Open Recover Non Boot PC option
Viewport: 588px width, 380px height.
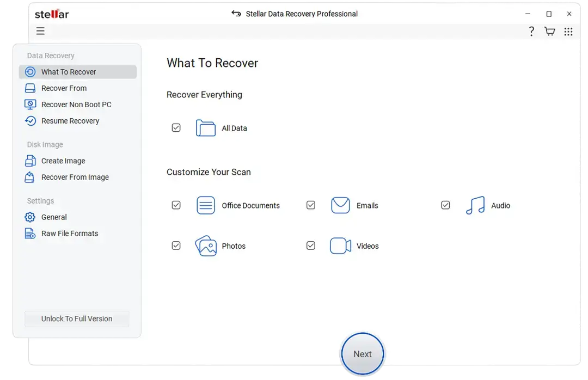point(76,105)
